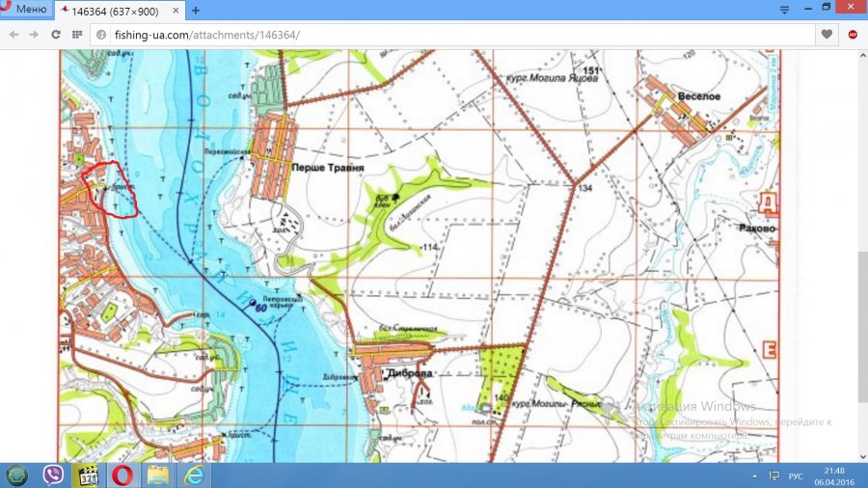The height and width of the screenshot is (488, 868).
Task: Go forward to the next page
Action: pos(35,34)
